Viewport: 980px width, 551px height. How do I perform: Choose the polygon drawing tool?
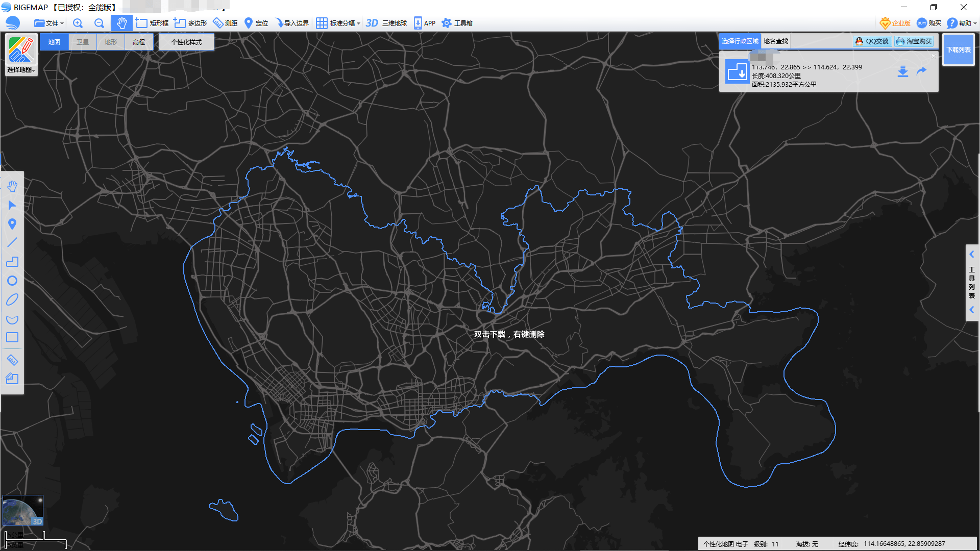click(12, 262)
